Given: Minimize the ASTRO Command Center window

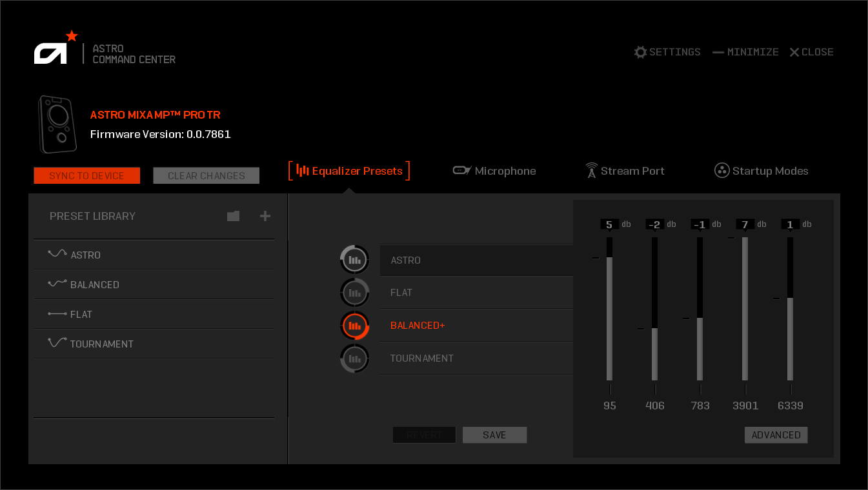Looking at the screenshot, I should coord(745,52).
